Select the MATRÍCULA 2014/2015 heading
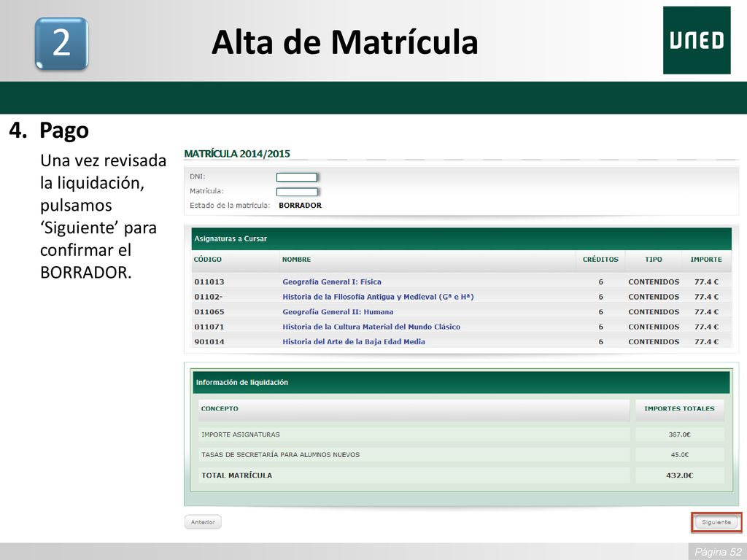 tap(237, 154)
